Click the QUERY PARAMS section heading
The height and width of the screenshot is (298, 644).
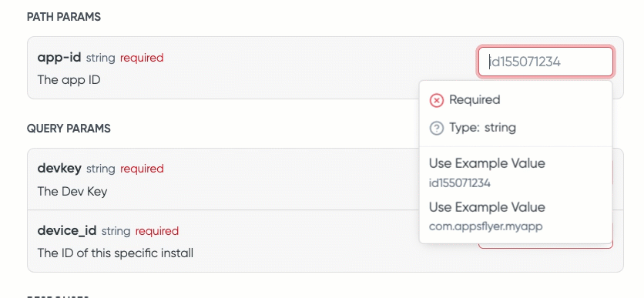click(69, 129)
